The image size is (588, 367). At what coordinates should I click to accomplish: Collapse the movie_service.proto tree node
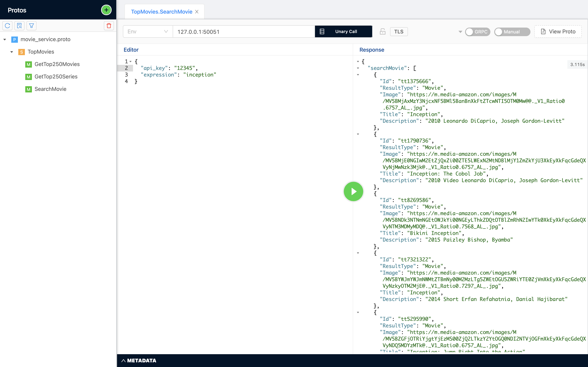(x=5, y=39)
